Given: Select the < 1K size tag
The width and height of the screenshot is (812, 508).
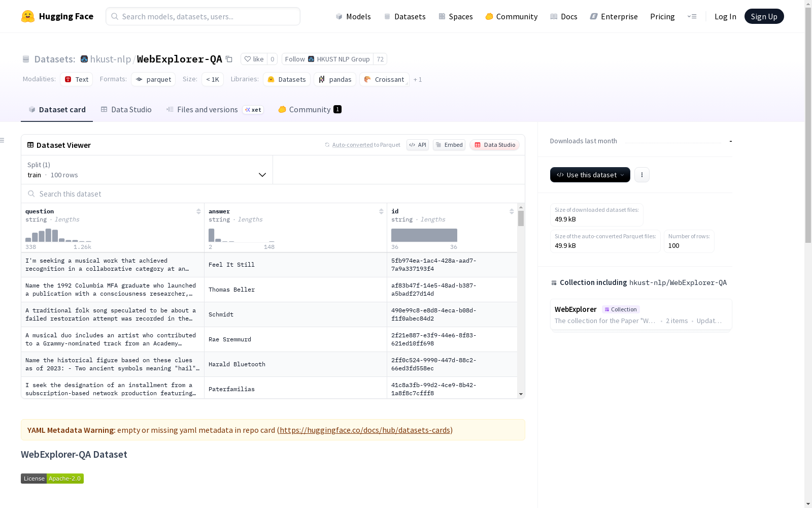Looking at the screenshot, I should (x=213, y=79).
